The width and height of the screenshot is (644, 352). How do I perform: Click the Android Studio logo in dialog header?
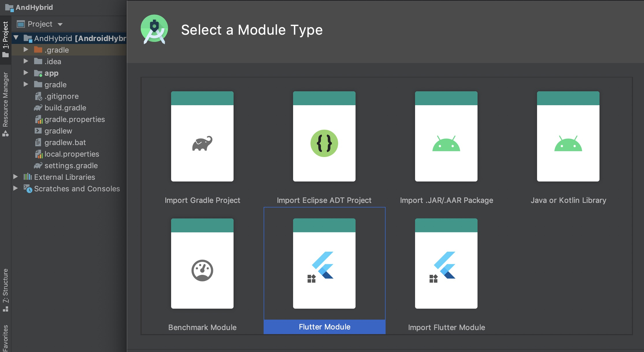click(154, 29)
